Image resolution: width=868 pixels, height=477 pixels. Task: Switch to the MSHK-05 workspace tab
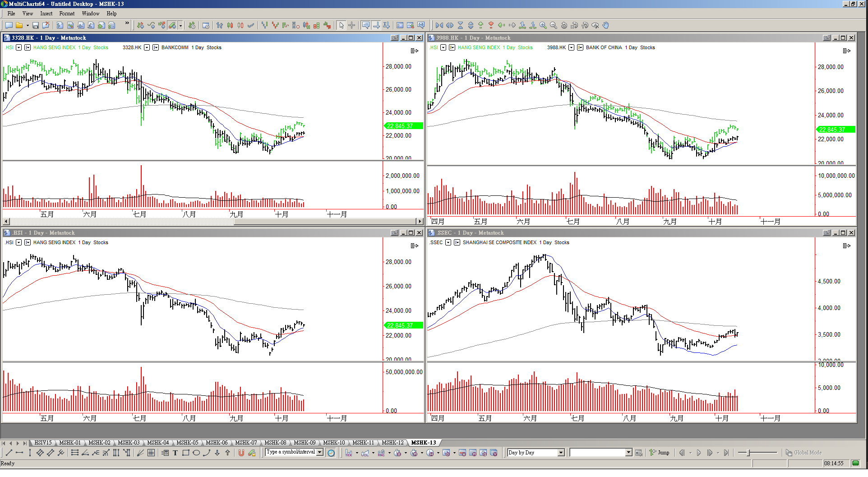click(x=187, y=443)
